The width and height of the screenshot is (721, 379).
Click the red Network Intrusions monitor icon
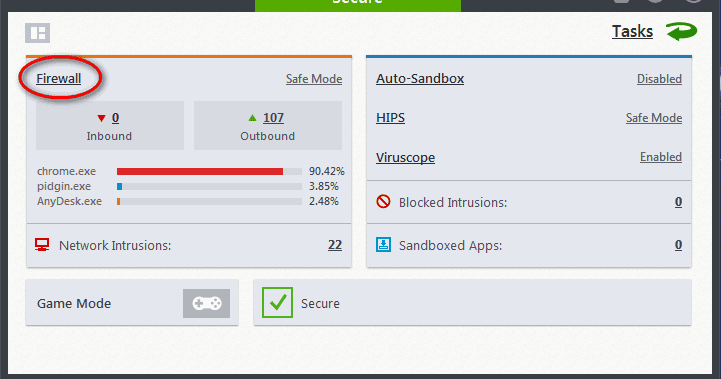[x=42, y=245]
